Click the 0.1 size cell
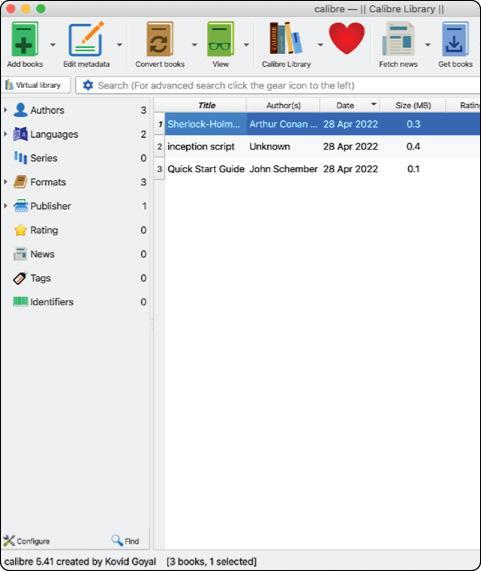 click(x=413, y=169)
